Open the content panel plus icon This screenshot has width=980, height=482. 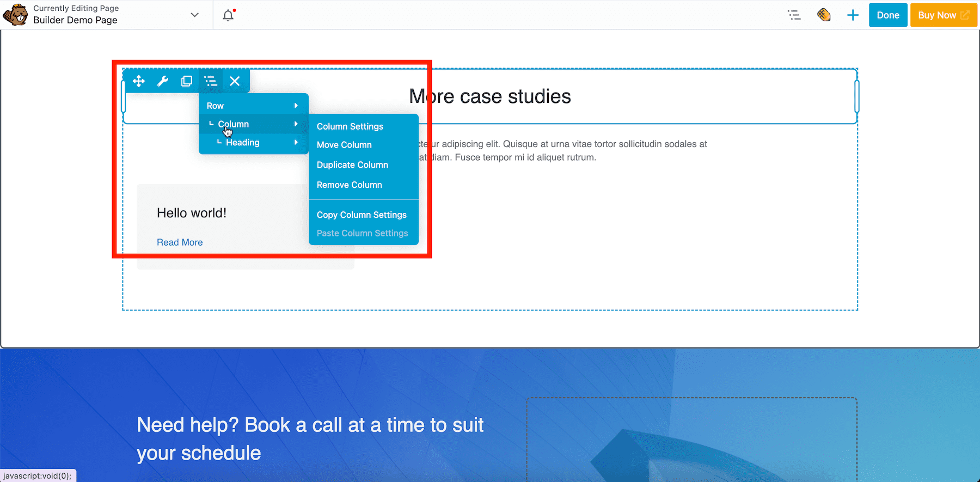click(x=853, y=15)
